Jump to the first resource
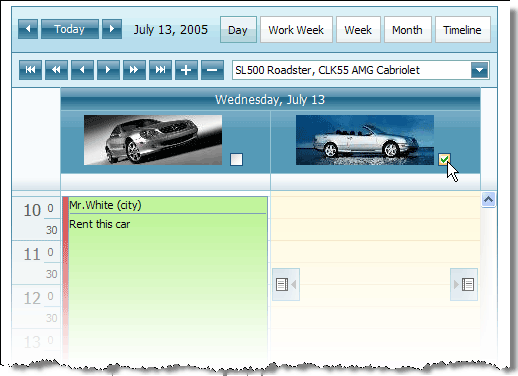Viewport: 518px width, 376px height. click(30, 70)
